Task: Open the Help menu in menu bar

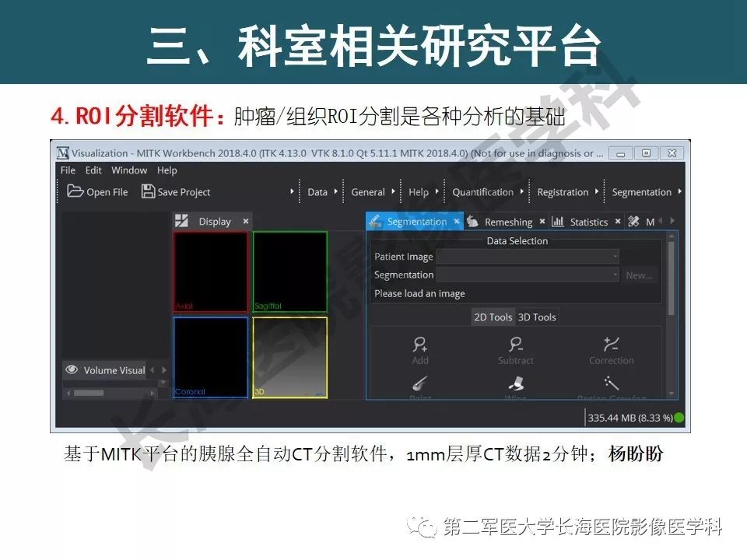Action: click(x=167, y=170)
